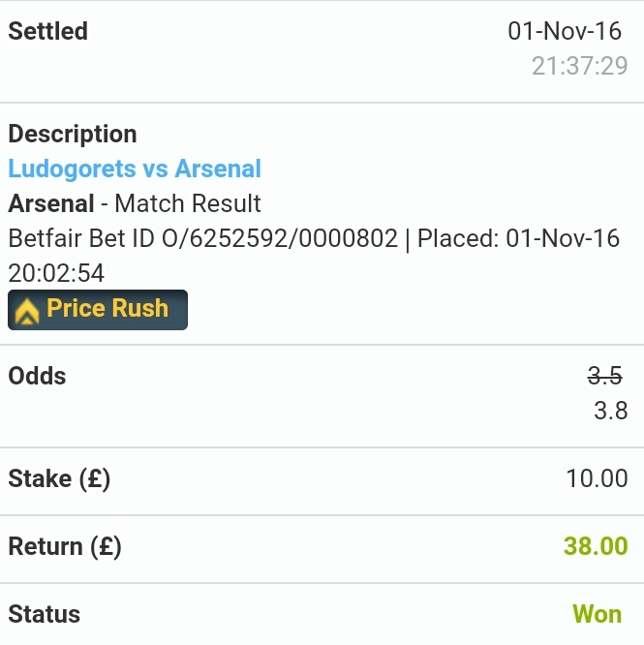Click the Odds label
Image resolution: width=644 pixels, height=645 pixels.
point(38,376)
